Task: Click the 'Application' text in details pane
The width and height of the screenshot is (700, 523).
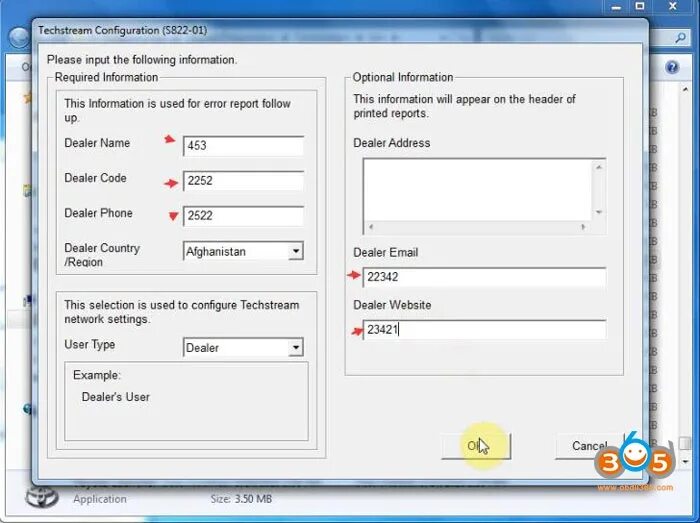Action: coord(100,499)
